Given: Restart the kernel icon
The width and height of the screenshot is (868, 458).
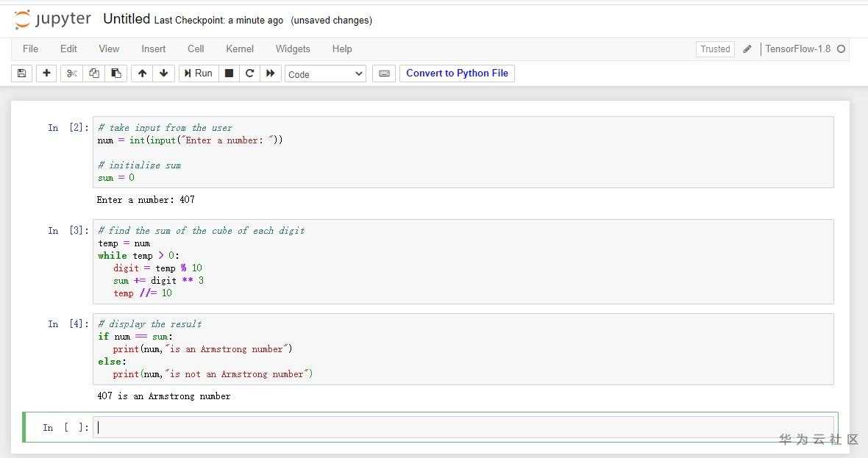Looking at the screenshot, I should [249, 74].
